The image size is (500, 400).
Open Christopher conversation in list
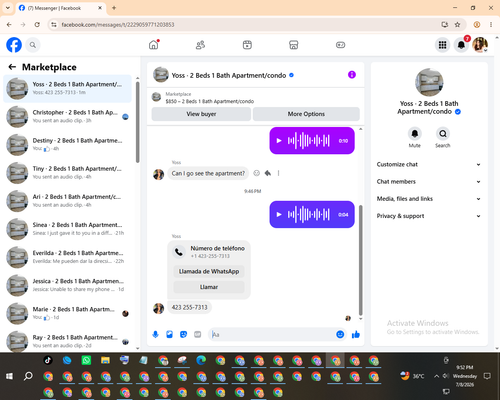67,117
